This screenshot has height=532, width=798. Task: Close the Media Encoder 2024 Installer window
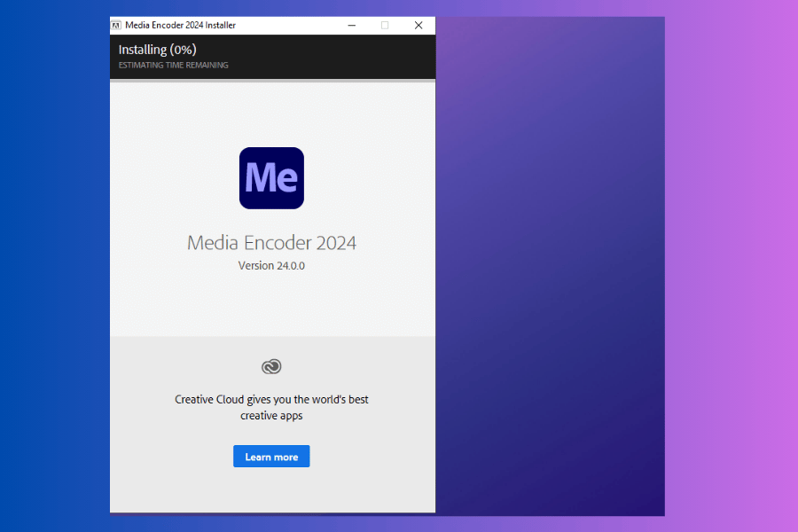[x=419, y=26]
